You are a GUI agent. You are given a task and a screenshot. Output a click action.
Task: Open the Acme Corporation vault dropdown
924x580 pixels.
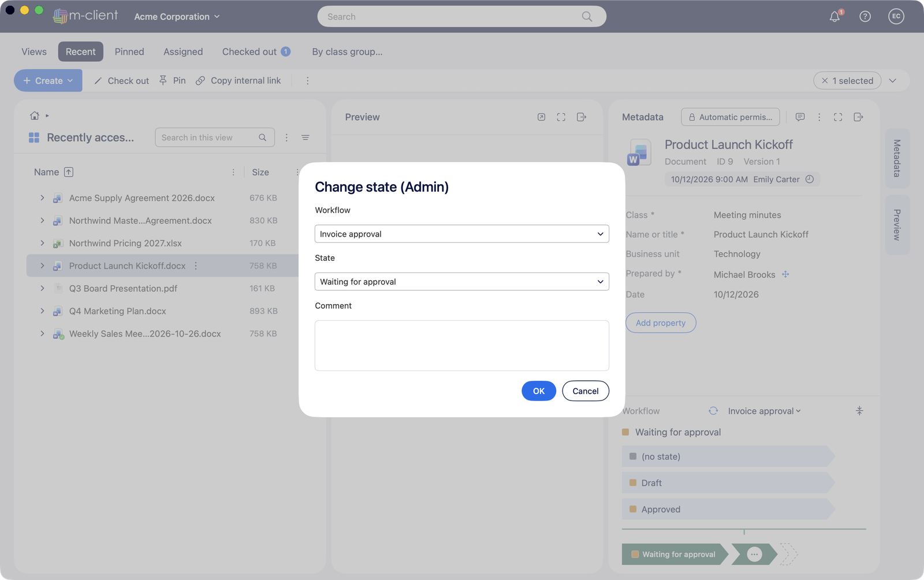tap(177, 17)
